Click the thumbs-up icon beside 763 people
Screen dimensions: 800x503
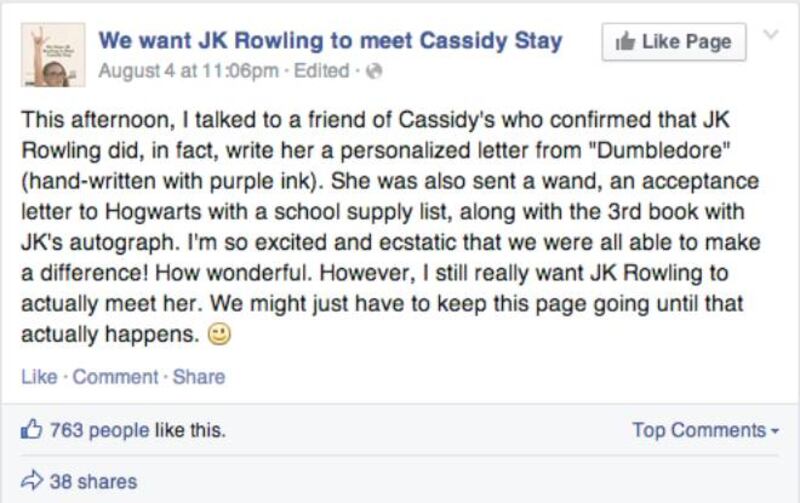pyautogui.click(x=31, y=430)
